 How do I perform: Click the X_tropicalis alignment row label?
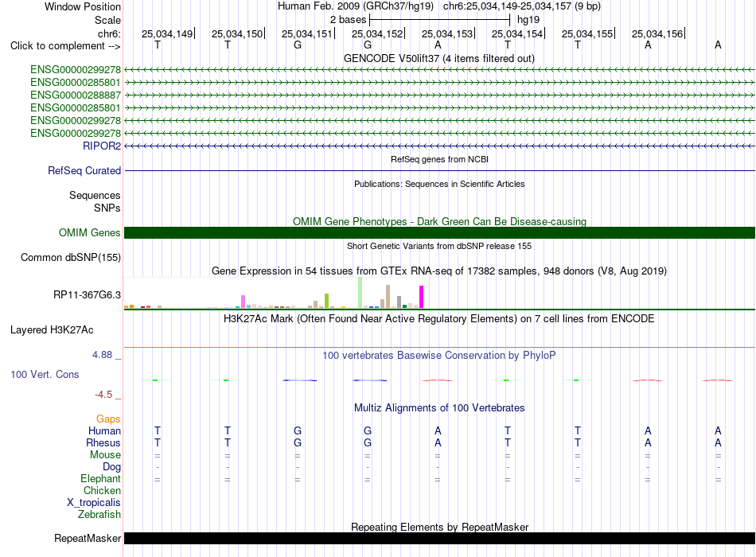click(x=94, y=503)
